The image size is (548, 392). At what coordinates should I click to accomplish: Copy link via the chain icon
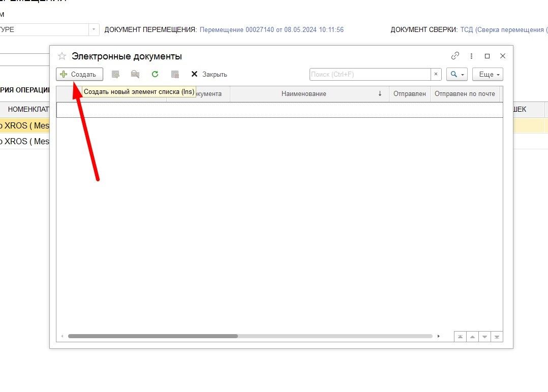tap(455, 56)
